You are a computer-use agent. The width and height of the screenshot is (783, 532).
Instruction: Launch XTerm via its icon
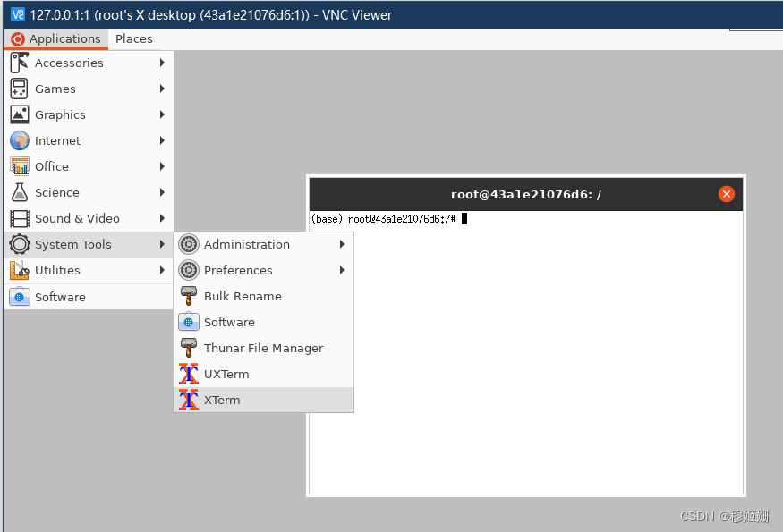click(189, 400)
